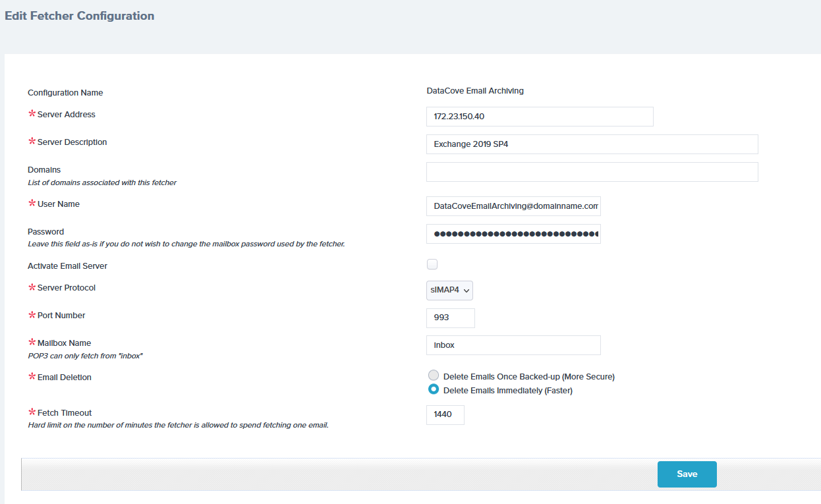Click the Activate Email Server label
Screen dimensions: 821x504
(67, 266)
